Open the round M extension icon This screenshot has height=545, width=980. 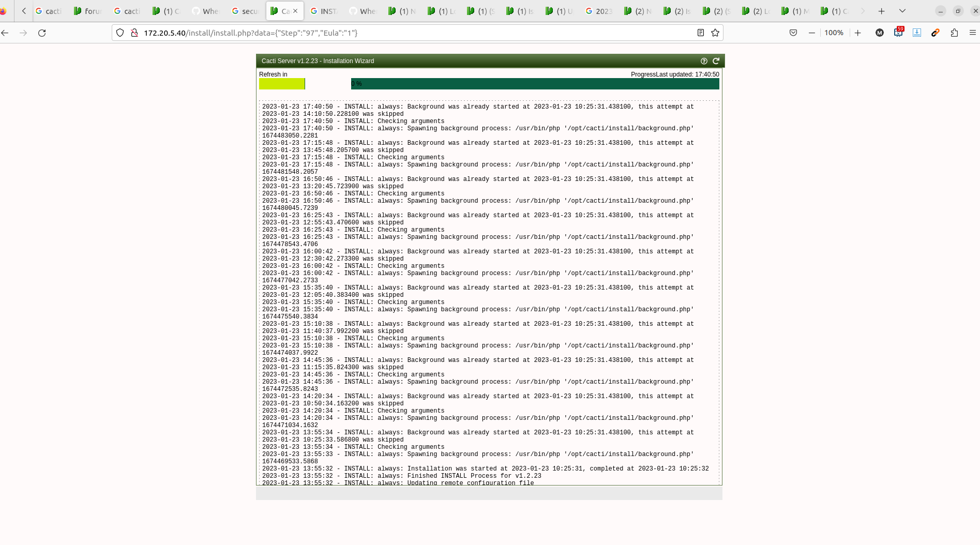click(x=880, y=33)
